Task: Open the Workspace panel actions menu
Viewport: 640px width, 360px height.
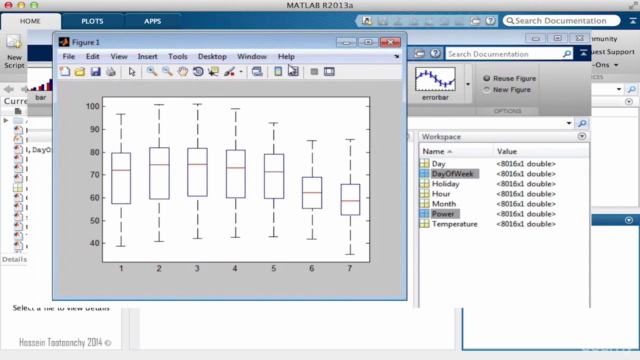Action: (x=582, y=136)
